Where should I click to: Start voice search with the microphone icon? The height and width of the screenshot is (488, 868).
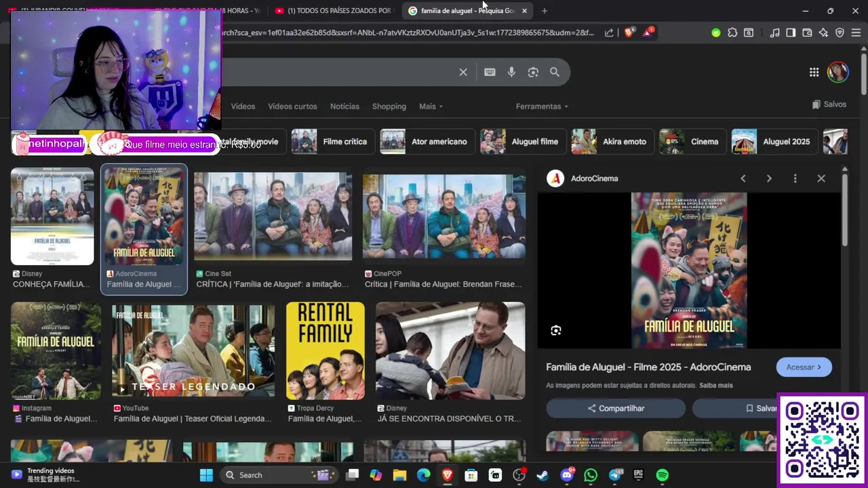coord(511,72)
